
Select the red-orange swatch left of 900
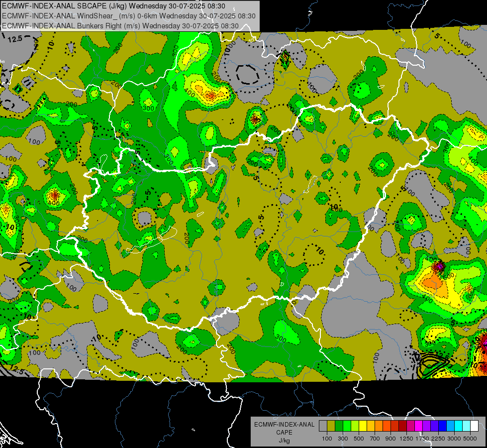387,426
